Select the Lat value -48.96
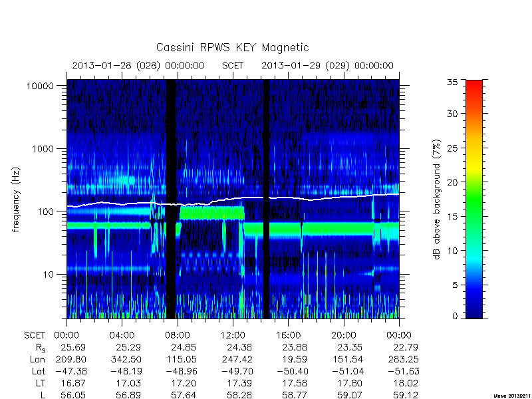 182,372
